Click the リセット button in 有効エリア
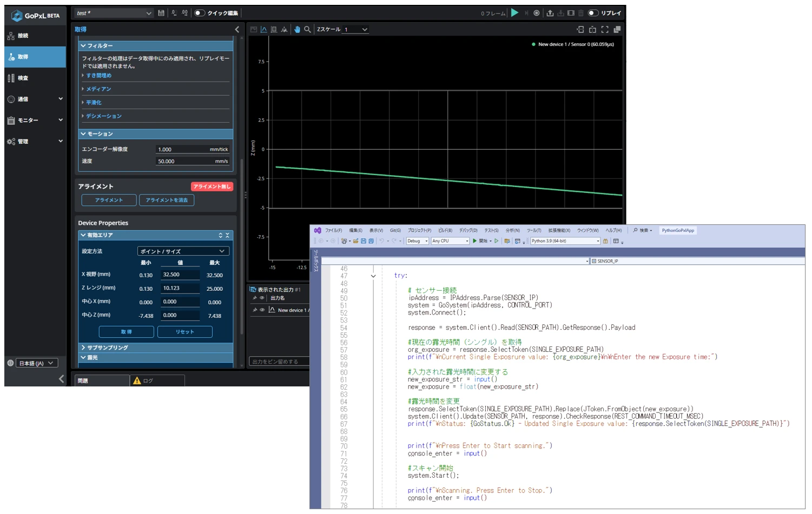This screenshot has width=812, height=514. [x=184, y=332]
